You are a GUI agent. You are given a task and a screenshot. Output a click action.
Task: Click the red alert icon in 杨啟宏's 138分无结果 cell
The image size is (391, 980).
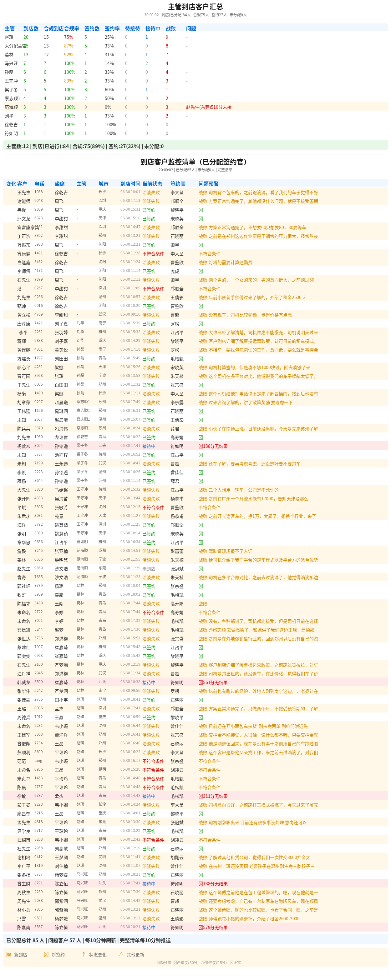[201, 446]
